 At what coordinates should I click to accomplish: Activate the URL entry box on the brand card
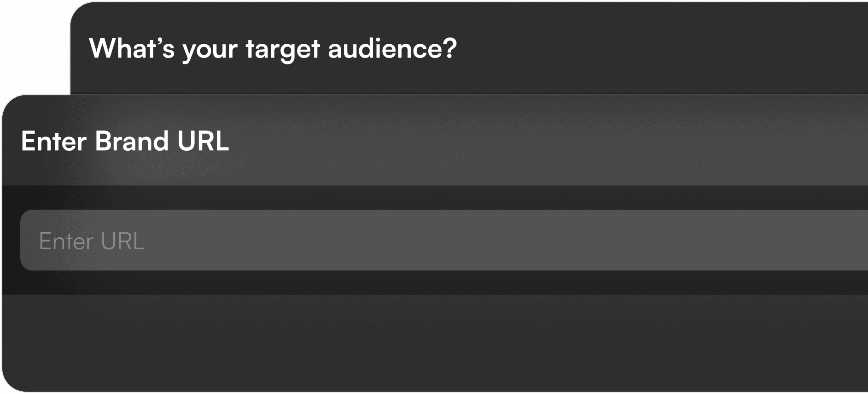(444, 240)
